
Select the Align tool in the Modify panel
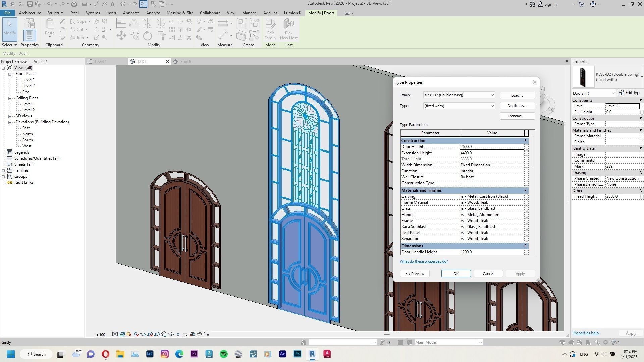pyautogui.click(x=121, y=23)
